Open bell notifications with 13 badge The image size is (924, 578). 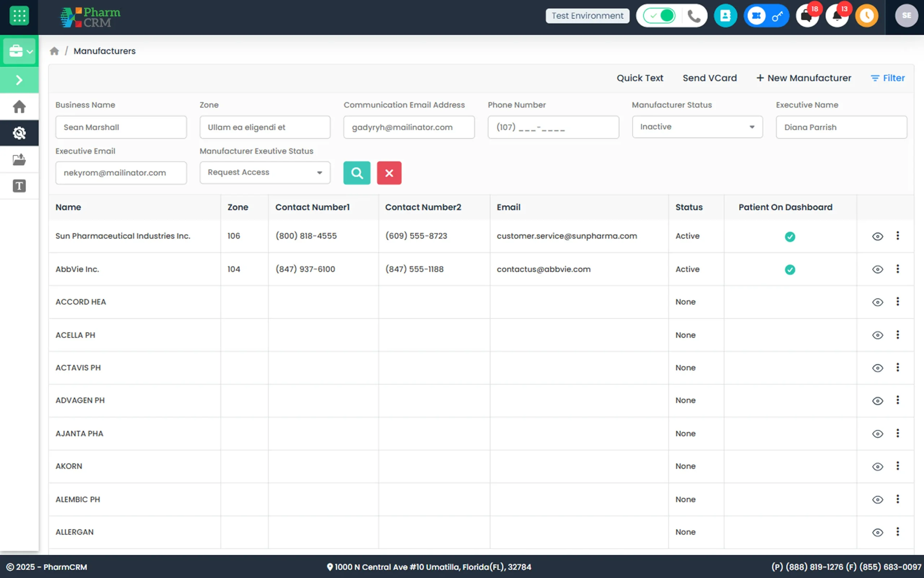837,16
